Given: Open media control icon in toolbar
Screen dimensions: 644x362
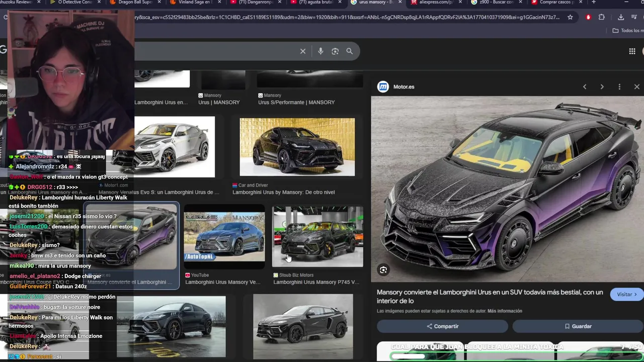Looking at the screenshot, I should pos(633,17).
